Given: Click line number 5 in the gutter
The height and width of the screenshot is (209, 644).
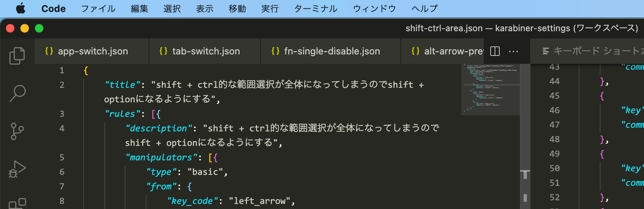Looking at the screenshot, I should [62, 157].
